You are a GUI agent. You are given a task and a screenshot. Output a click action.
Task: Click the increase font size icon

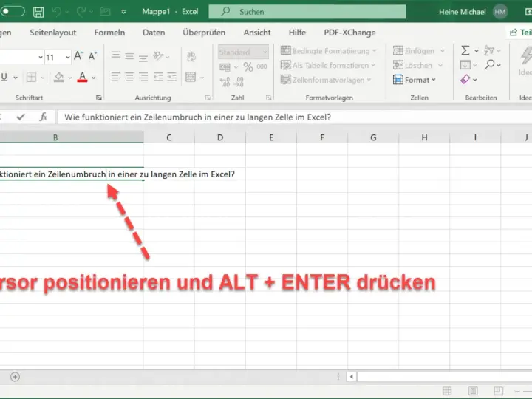click(x=79, y=55)
